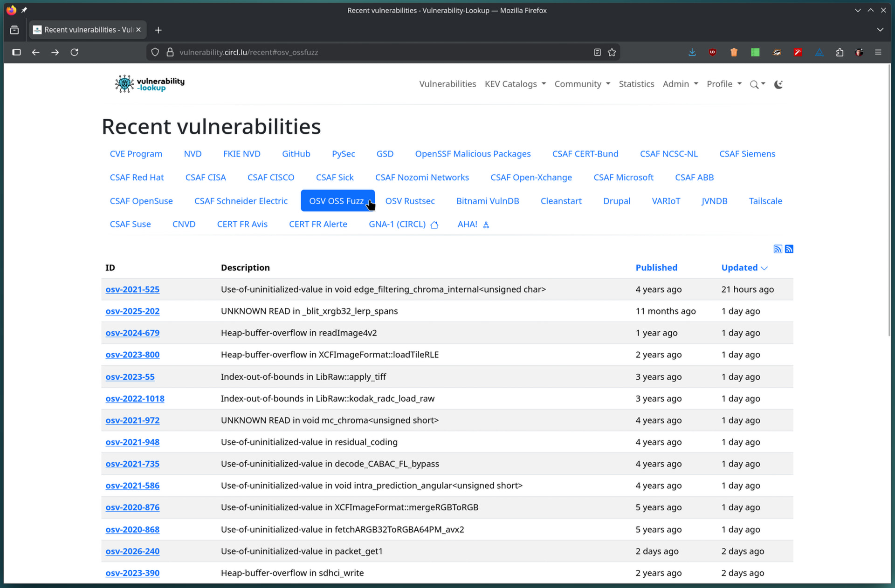
Task: Expand the KEV Catalogs dropdown
Action: [x=515, y=84]
